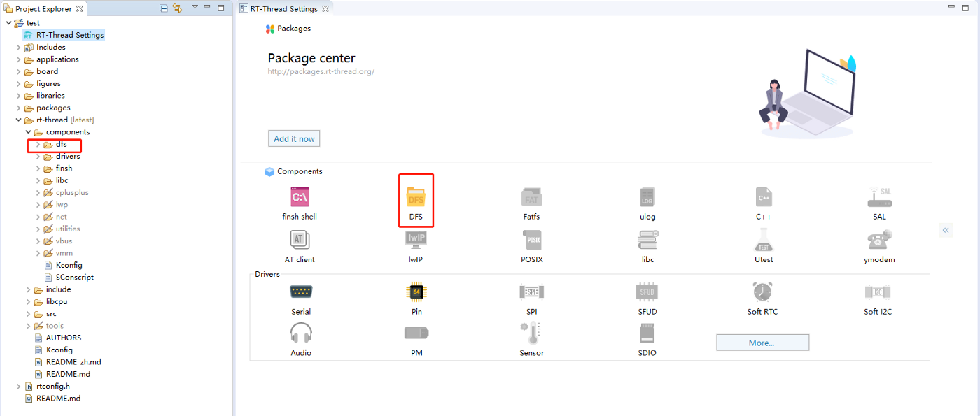Collapse the components folder
Viewport: 980px width, 416px height.
click(x=29, y=132)
